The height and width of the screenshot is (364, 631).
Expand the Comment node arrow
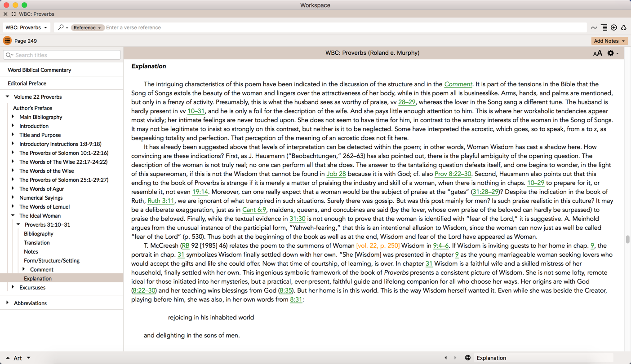tap(24, 269)
